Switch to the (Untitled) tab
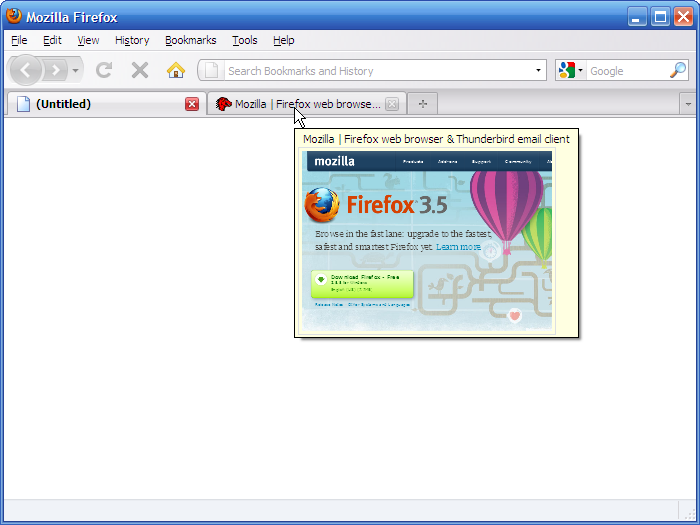This screenshot has height=525, width=700. click(106, 104)
